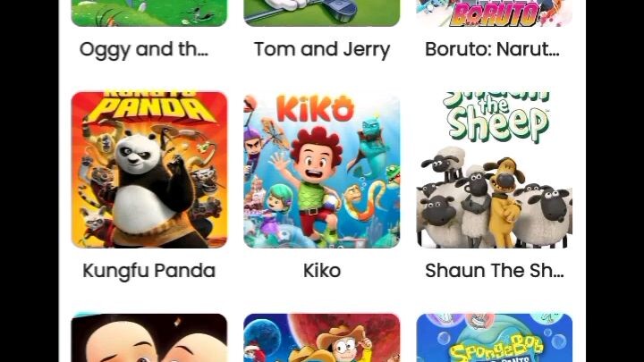Open the Oggy cartoon thumbnail
This screenshot has width=644, height=362.
(149, 13)
